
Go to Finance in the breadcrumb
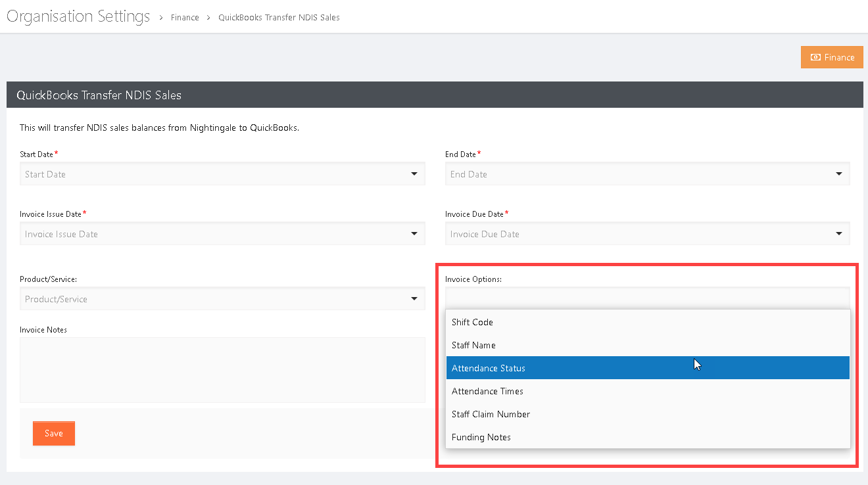[x=185, y=18]
